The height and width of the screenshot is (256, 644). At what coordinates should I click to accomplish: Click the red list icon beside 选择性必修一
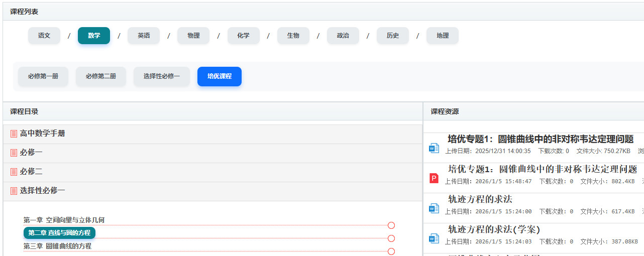click(x=14, y=191)
